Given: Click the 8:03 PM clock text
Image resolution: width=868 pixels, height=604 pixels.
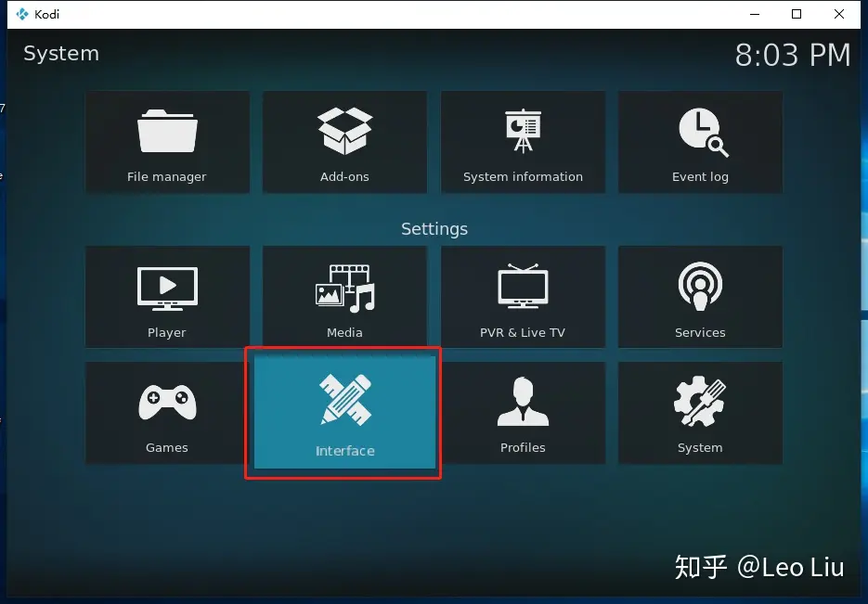Looking at the screenshot, I should (x=793, y=56).
